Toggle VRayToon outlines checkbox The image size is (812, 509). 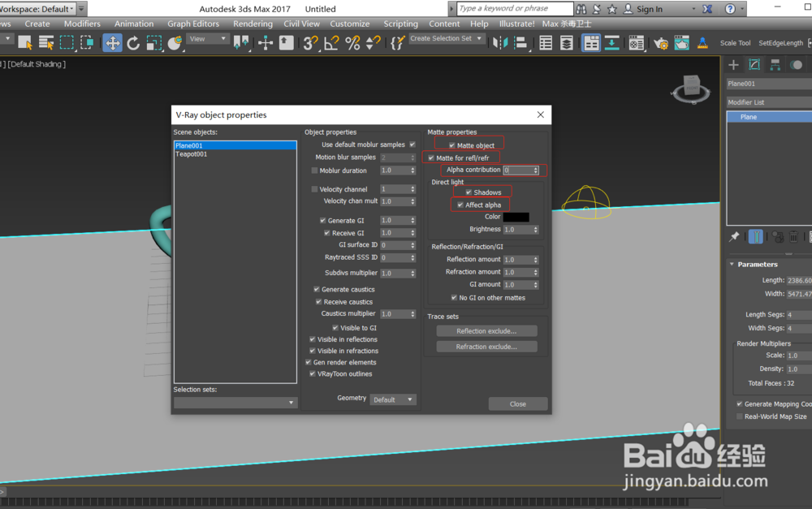click(313, 373)
